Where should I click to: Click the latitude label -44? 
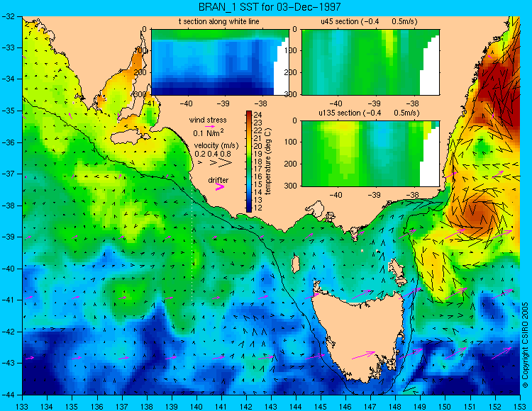pyautogui.click(x=9, y=395)
